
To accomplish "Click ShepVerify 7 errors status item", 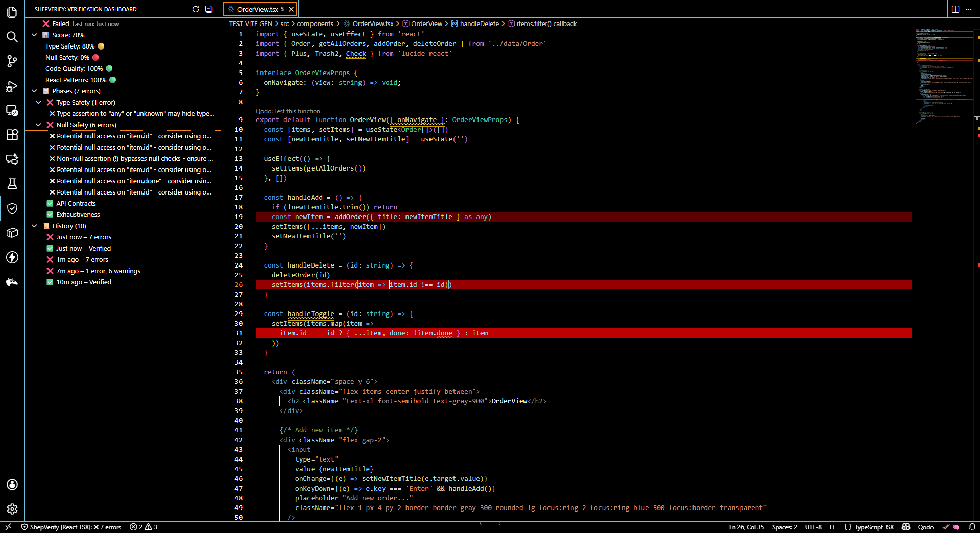I will (71, 527).
